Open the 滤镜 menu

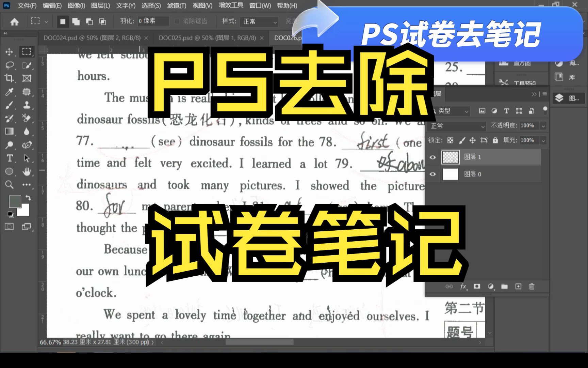(x=177, y=6)
